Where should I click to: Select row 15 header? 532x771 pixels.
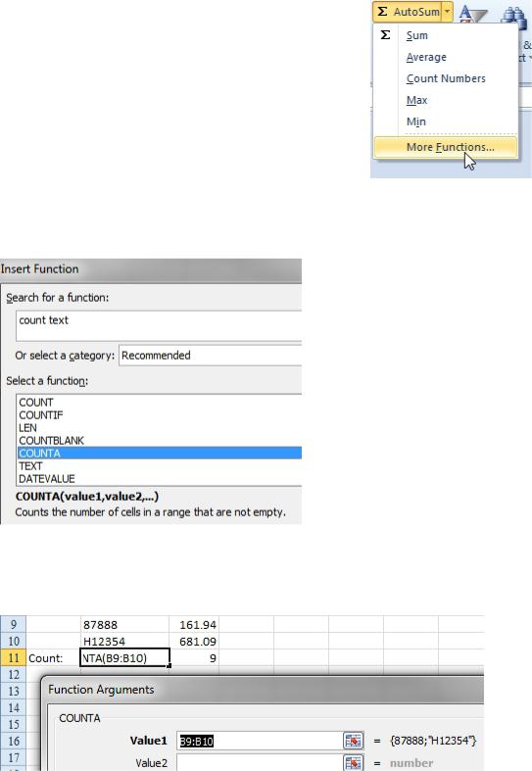click(13, 724)
